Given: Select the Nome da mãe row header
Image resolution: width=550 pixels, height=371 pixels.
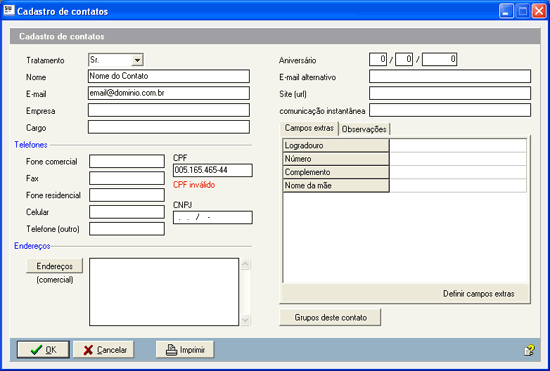Looking at the screenshot, I should point(336,186).
